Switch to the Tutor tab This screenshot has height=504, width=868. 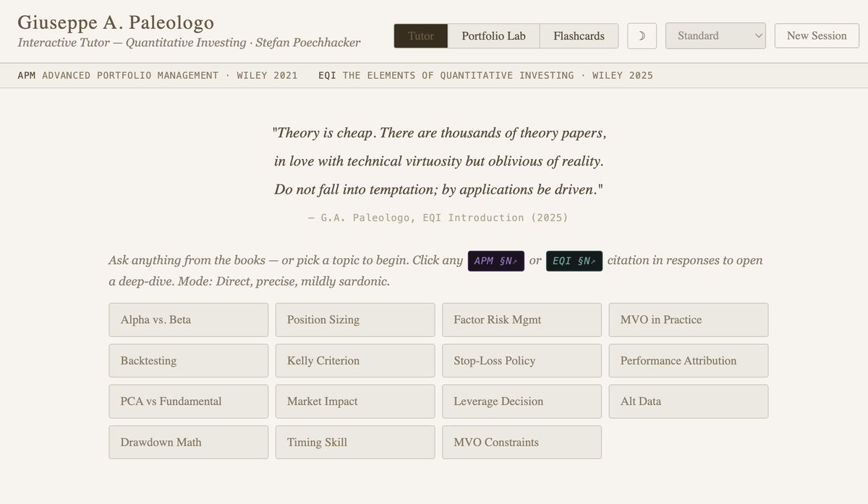pos(421,36)
